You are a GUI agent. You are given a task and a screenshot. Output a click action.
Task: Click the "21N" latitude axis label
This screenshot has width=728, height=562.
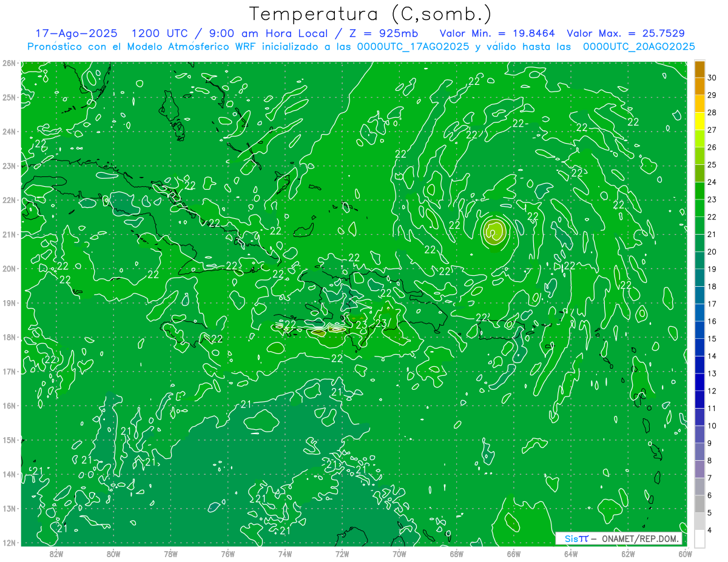(9, 235)
